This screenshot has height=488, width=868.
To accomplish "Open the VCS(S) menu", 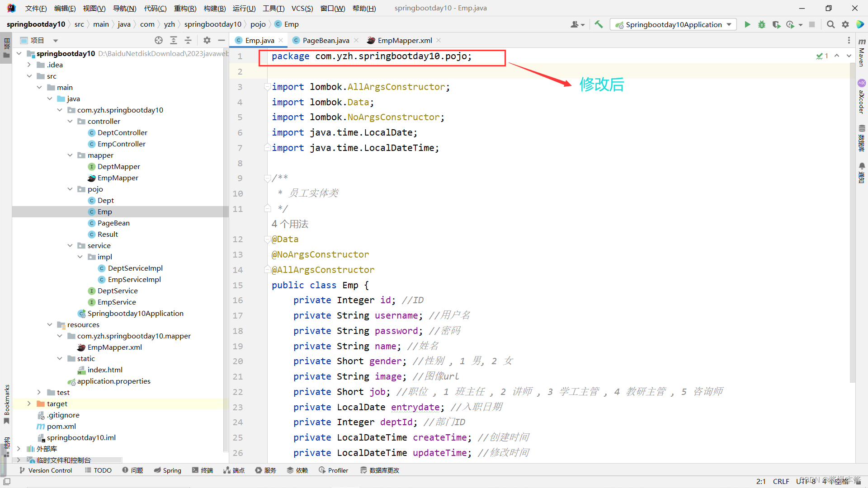I will 302,8.
